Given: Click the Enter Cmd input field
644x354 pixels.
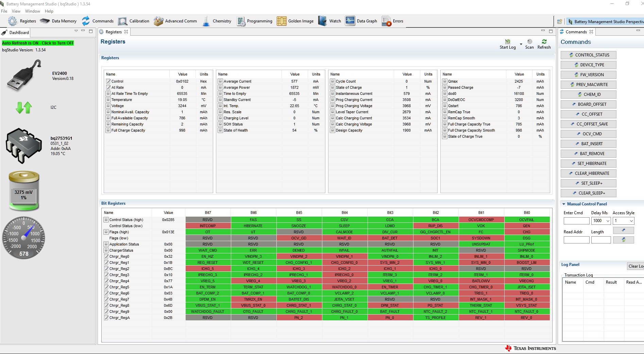Looking at the screenshot, I should [576, 221].
